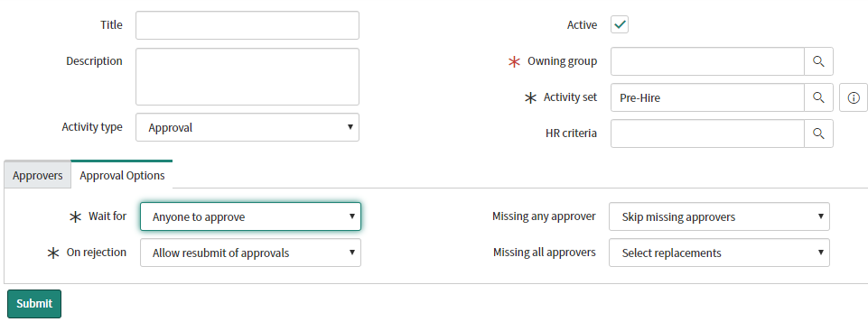The width and height of the screenshot is (868, 331).
Task: Expand the Missing all approvers dropdown
Action: pos(719,253)
